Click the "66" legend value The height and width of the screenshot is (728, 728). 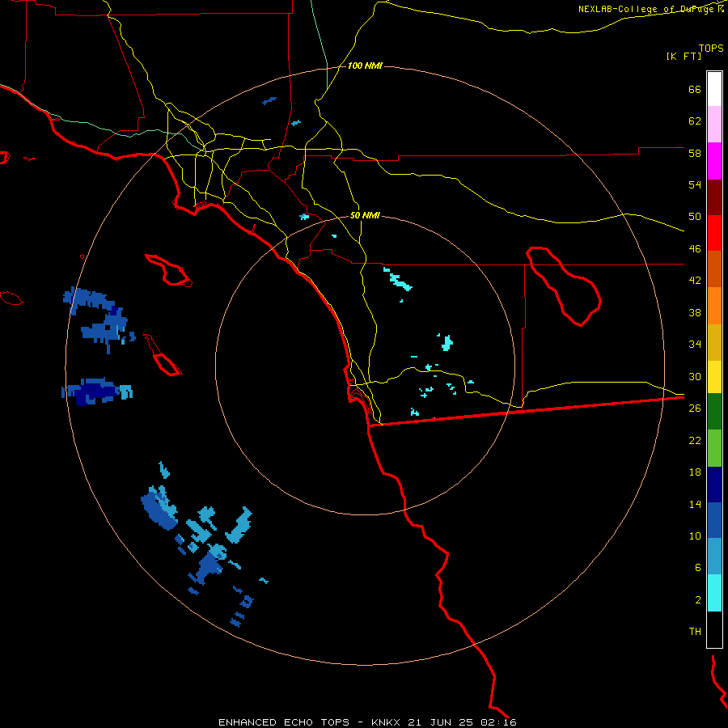[695, 89]
